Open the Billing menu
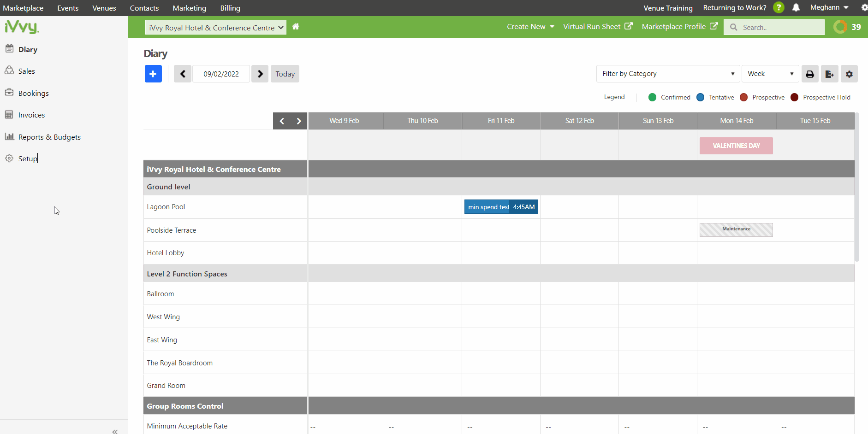Viewport: 868px width, 434px height. (230, 8)
